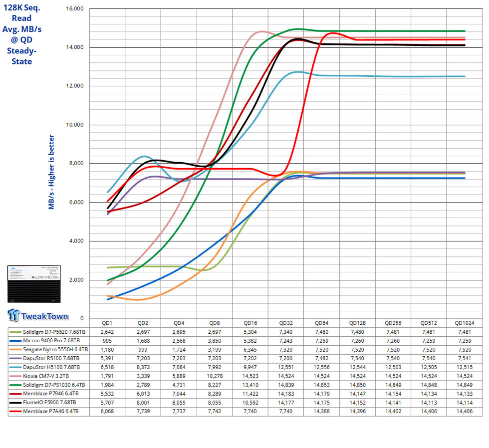The width and height of the screenshot is (489, 448).
Task: Click the Solidigm D7-PS1030 dark green legend swatch
Action: point(15,385)
